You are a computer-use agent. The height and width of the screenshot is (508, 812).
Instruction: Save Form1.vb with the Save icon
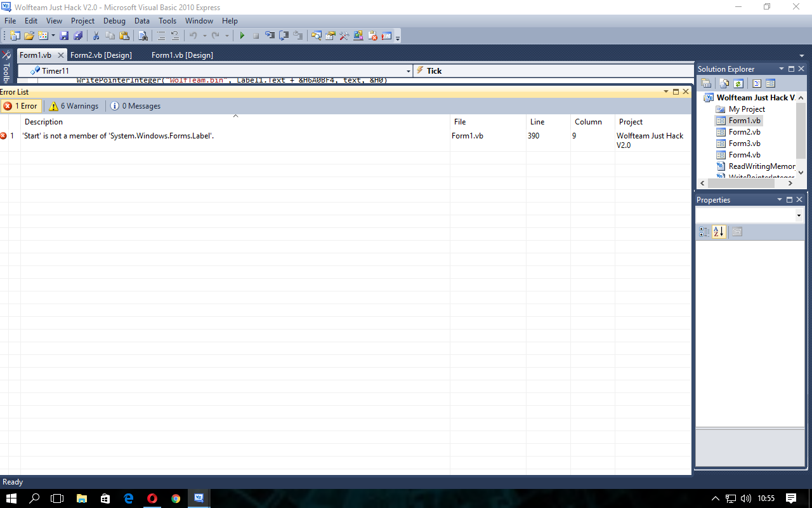(x=64, y=36)
